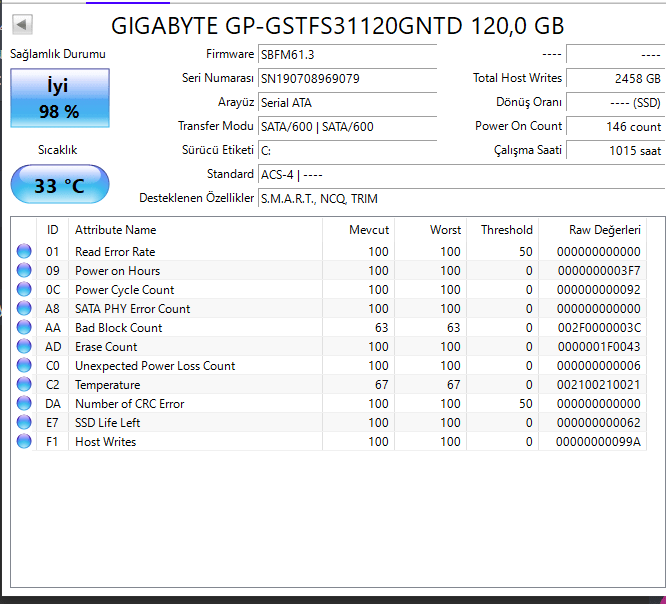Select the SSD Life Left row name

coord(107,423)
